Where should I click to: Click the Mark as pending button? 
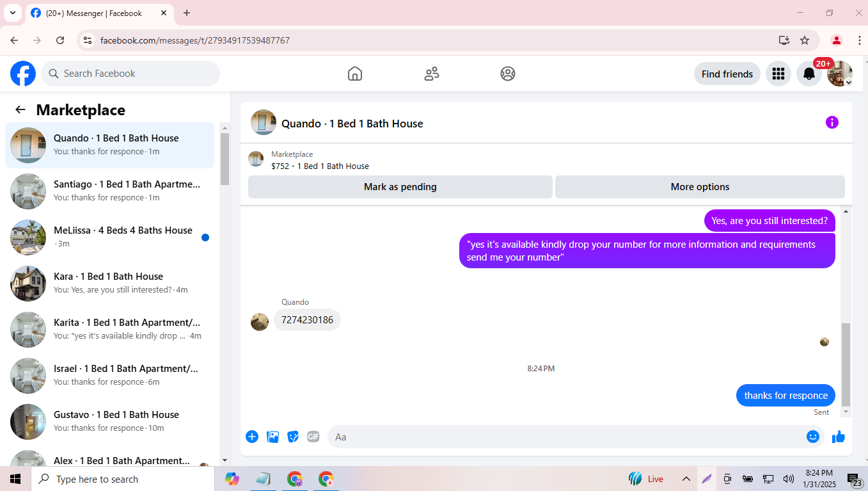[x=400, y=187]
